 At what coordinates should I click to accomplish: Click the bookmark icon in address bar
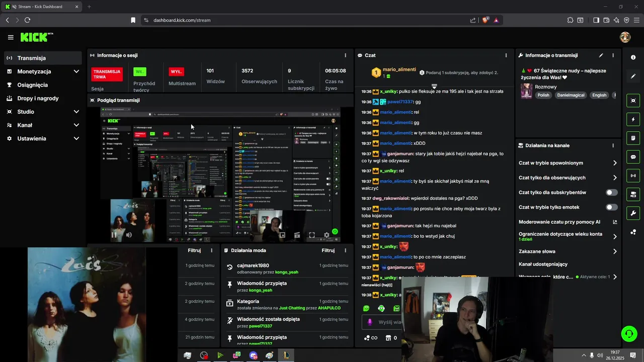133,20
